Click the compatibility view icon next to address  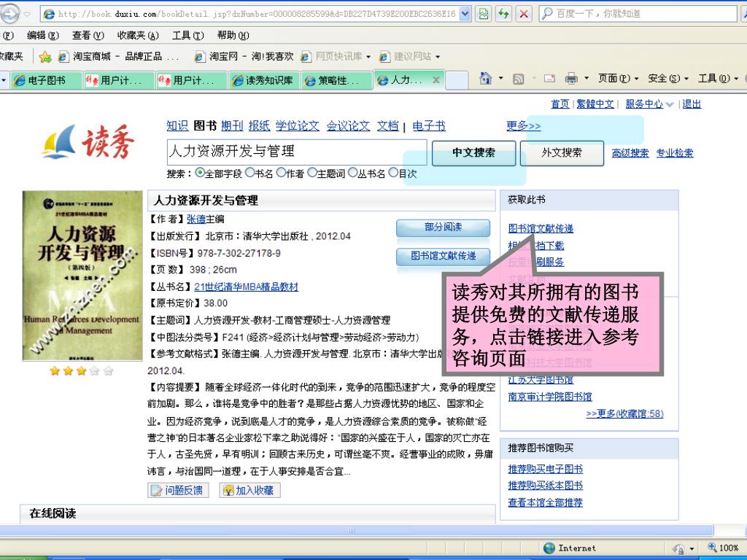click(x=483, y=14)
